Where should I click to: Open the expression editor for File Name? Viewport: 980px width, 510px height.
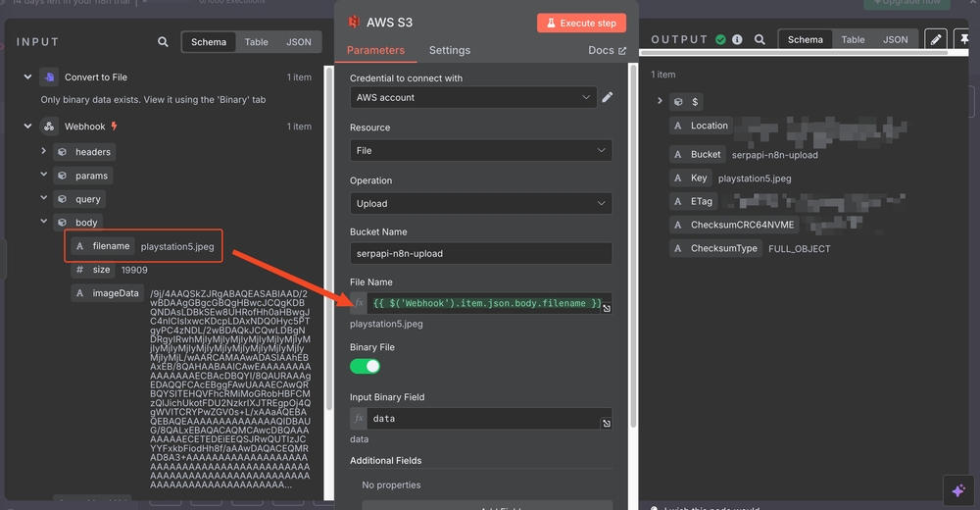607,309
